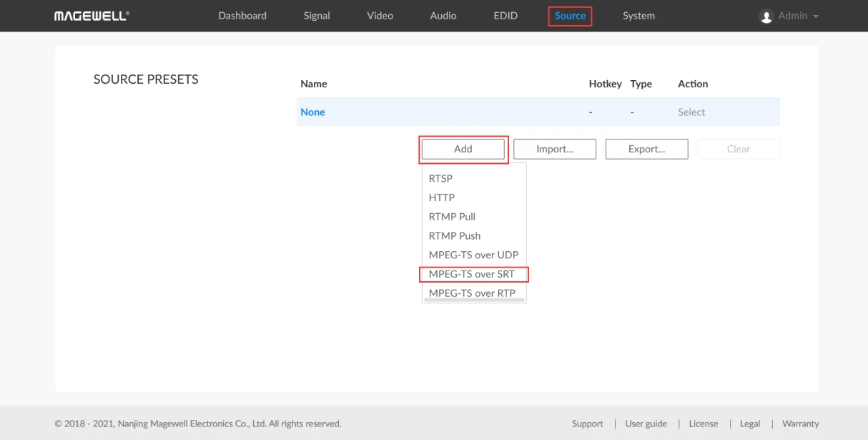Click the Magewell logo
Image resolution: width=868 pixels, height=440 pixels.
click(92, 16)
